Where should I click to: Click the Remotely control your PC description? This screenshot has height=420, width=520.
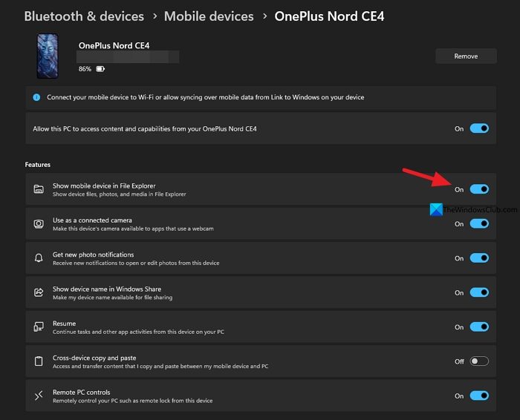pyautogui.click(x=133, y=401)
